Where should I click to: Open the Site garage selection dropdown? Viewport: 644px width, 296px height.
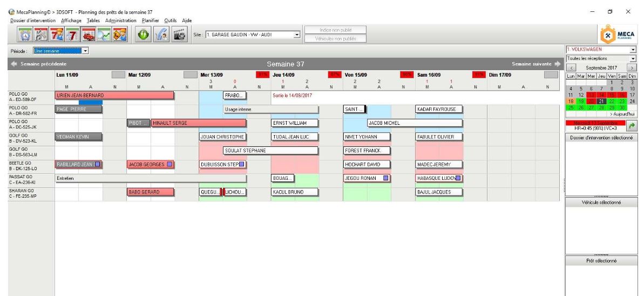(x=296, y=34)
